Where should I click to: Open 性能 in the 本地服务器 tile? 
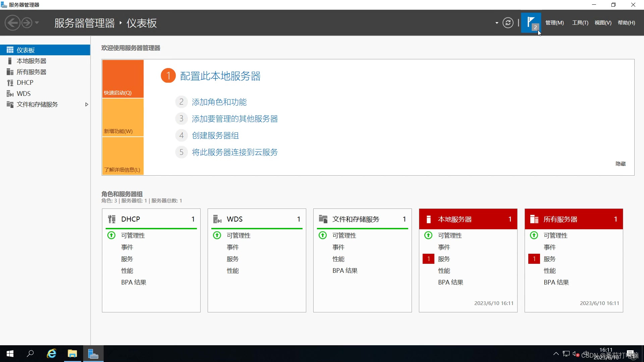point(444,270)
